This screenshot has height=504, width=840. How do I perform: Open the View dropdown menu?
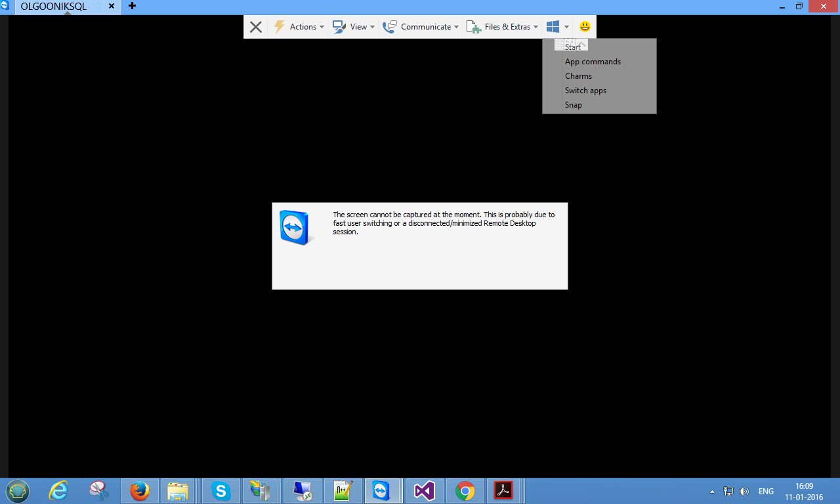[x=353, y=27]
